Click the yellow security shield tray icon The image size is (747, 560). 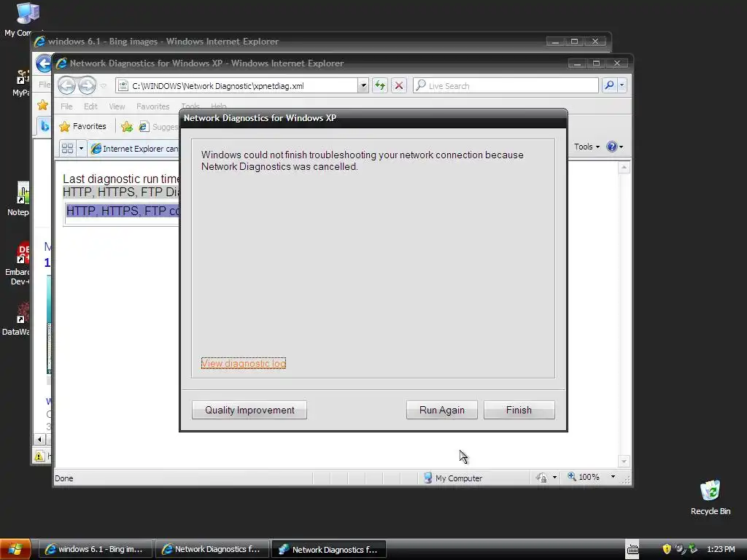667,549
